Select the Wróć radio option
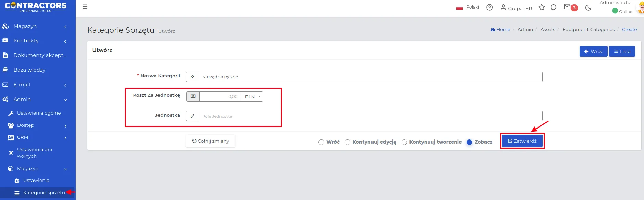The image size is (644, 200). click(321, 142)
